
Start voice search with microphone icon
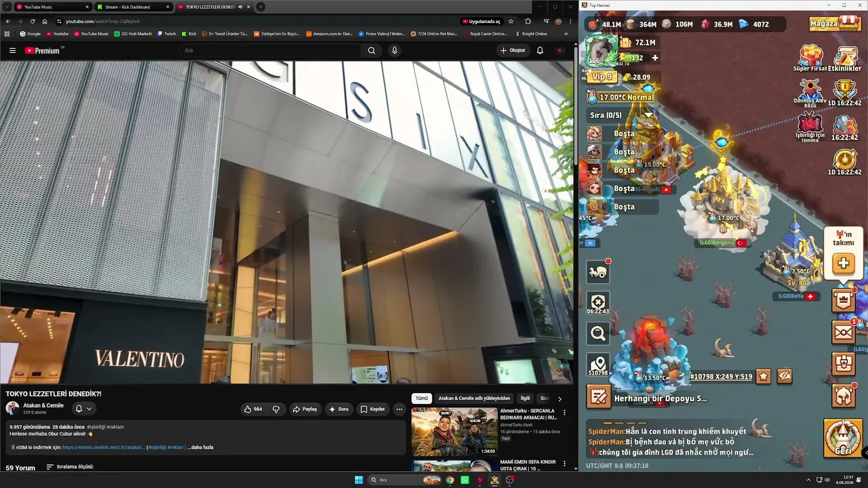(x=395, y=50)
